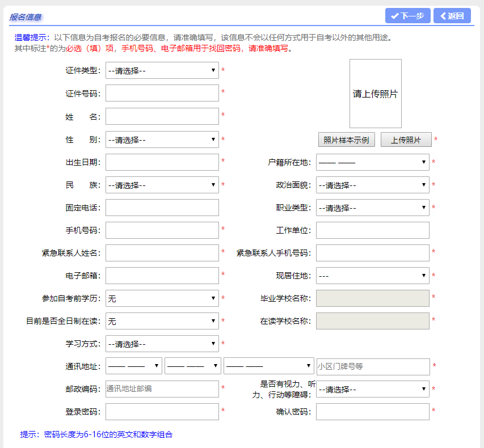
Task: Open the 学习方式 study method dropdown
Action: [x=162, y=343]
